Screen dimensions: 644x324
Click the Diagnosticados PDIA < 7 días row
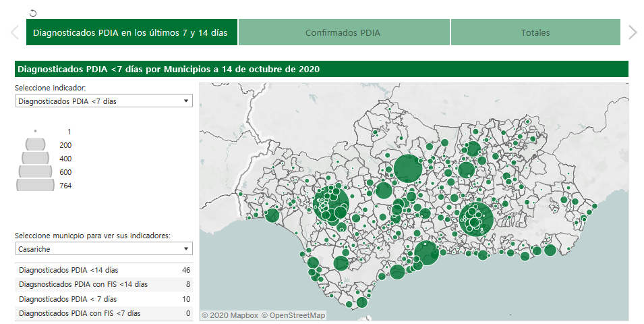(x=103, y=298)
